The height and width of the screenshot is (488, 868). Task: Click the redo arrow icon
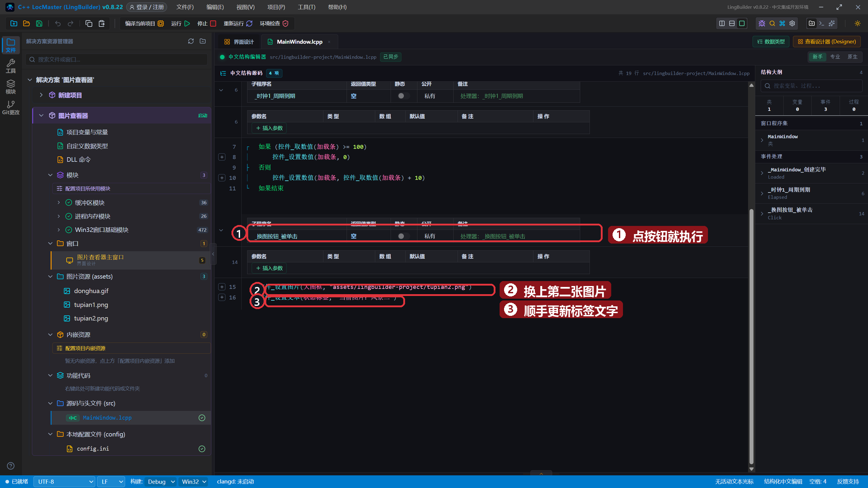[x=71, y=23]
